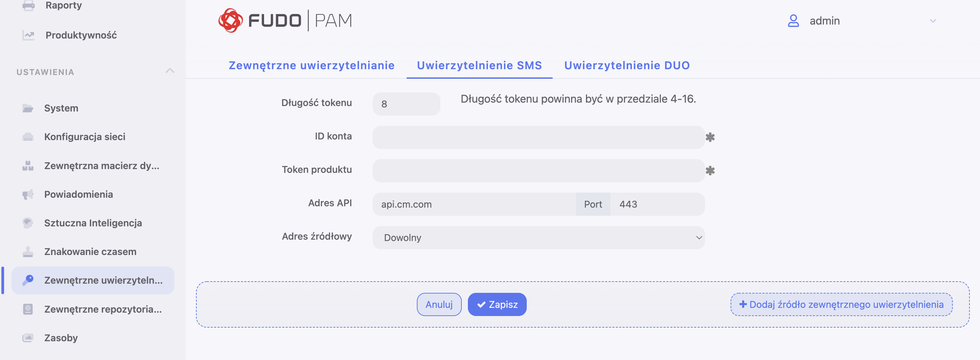Click the Sztuczna Inteligencja brain icon
980x360 pixels.
click(28, 223)
